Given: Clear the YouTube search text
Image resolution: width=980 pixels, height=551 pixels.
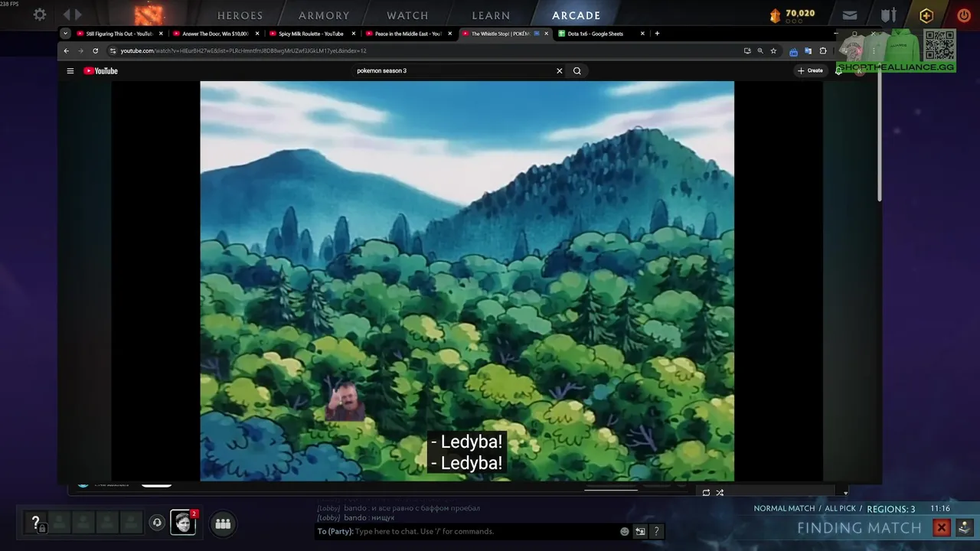Looking at the screenshot, I should 560,71.
